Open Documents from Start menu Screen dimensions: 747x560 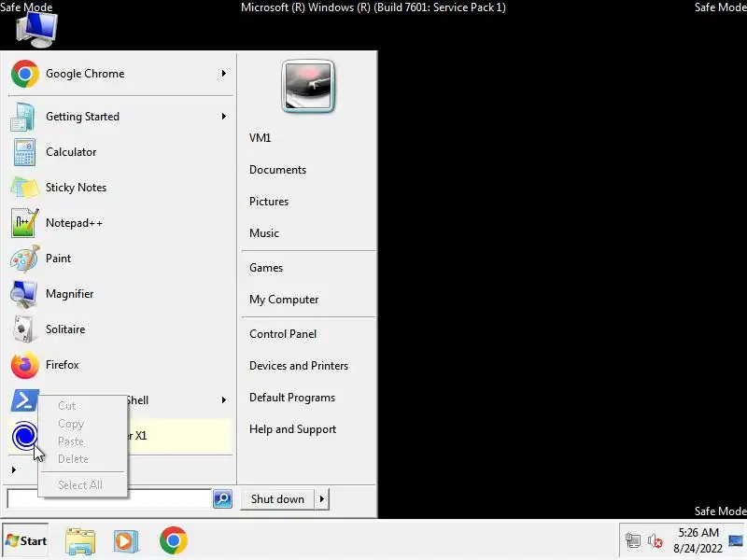point(277,170)
